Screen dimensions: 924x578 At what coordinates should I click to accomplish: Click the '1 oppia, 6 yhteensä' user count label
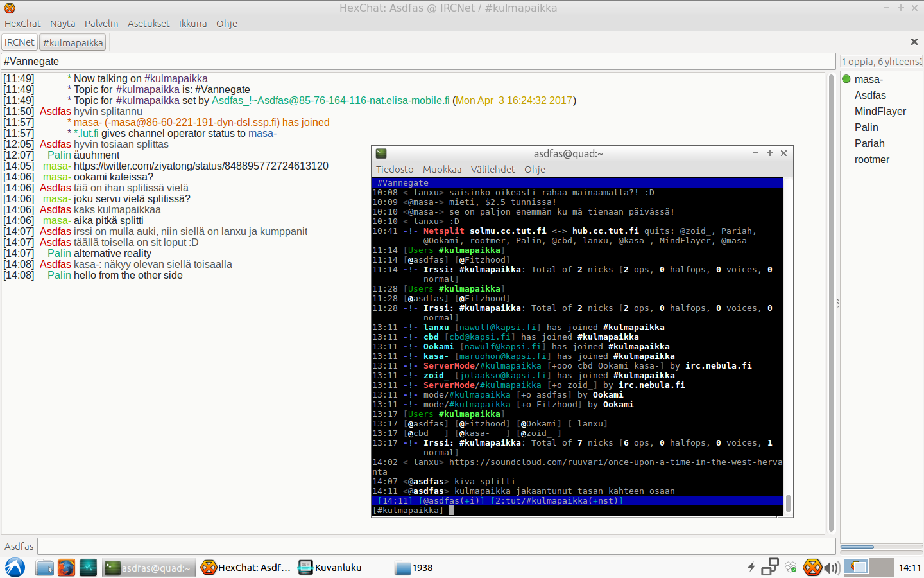pyautogui.click(x=881, y=62)
